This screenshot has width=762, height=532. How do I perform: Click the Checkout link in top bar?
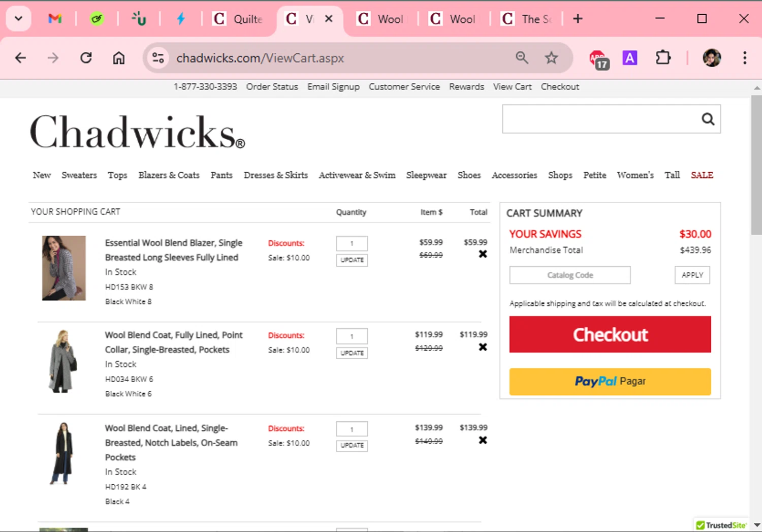(x=560, y=87)
